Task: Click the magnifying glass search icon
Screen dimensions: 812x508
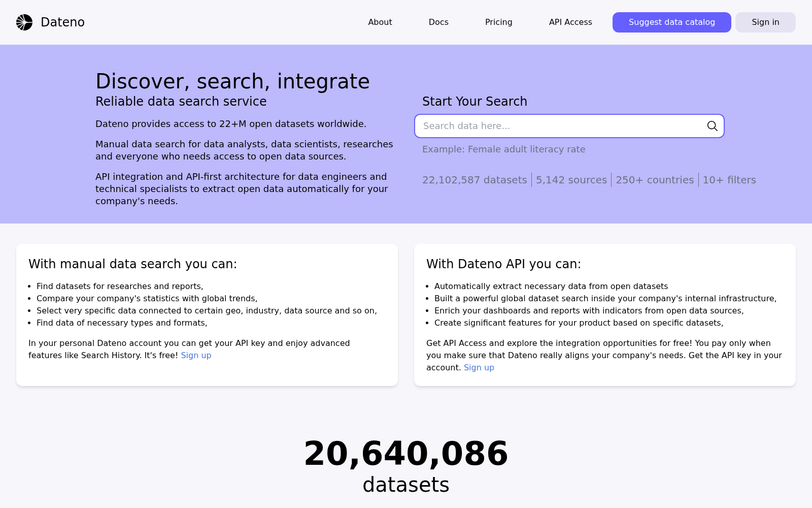Action: (713, 126)
